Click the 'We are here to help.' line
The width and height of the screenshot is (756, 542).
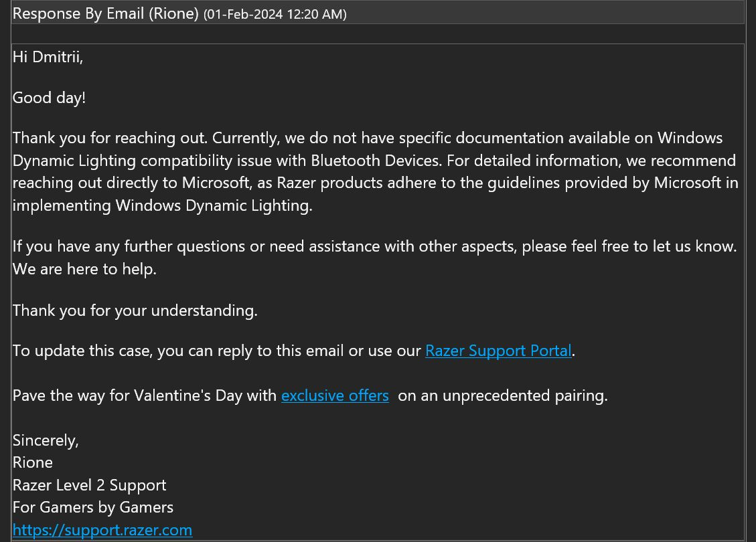tap(84, 269)
